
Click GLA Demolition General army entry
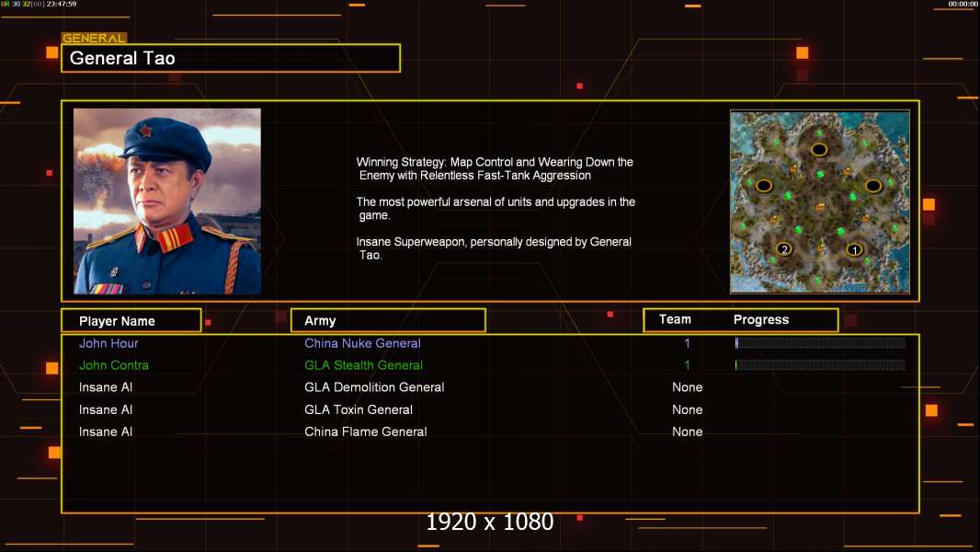point(374,387)
